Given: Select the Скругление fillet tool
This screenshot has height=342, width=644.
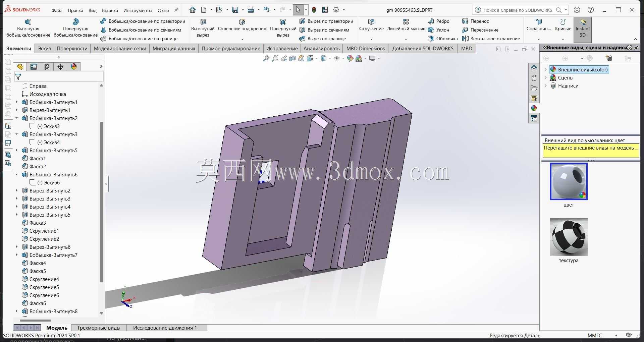Looking at the screenshot, I should pos(371,25).
